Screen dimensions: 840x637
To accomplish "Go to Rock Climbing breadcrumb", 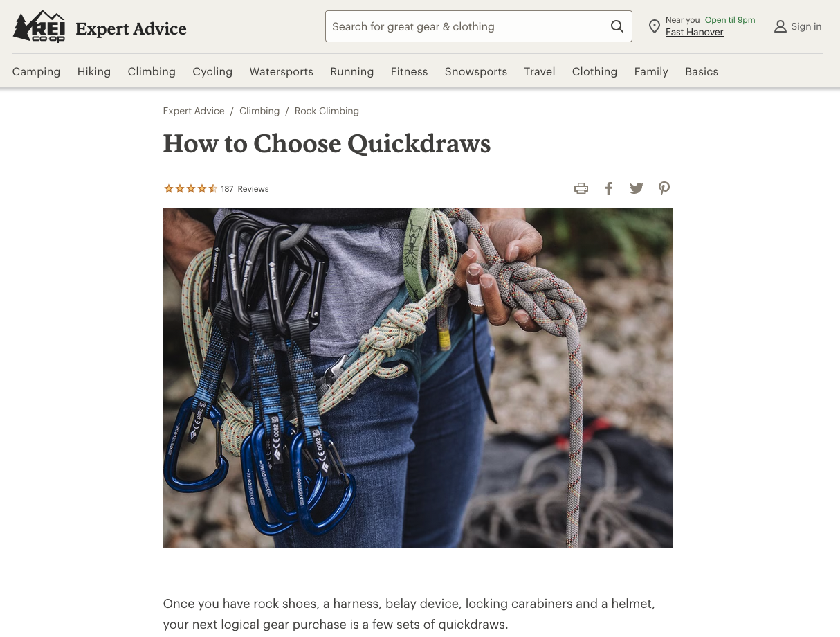I will click(327, 111).
